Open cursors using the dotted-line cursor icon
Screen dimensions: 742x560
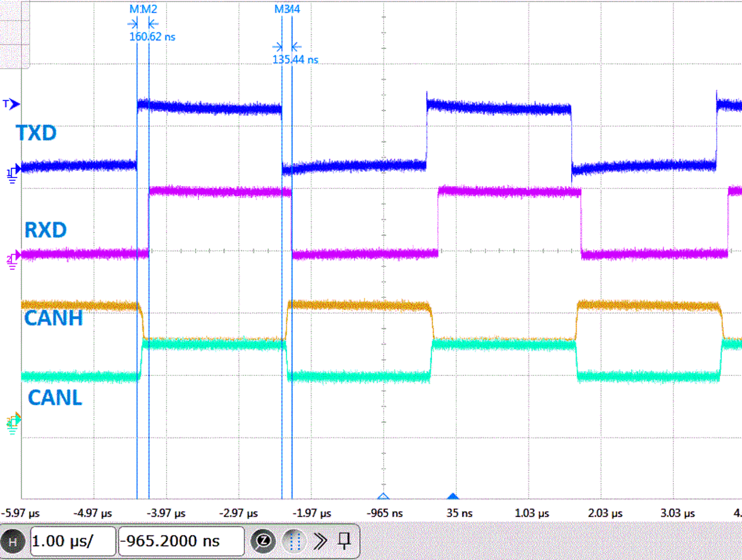click(x=294, y=541)
